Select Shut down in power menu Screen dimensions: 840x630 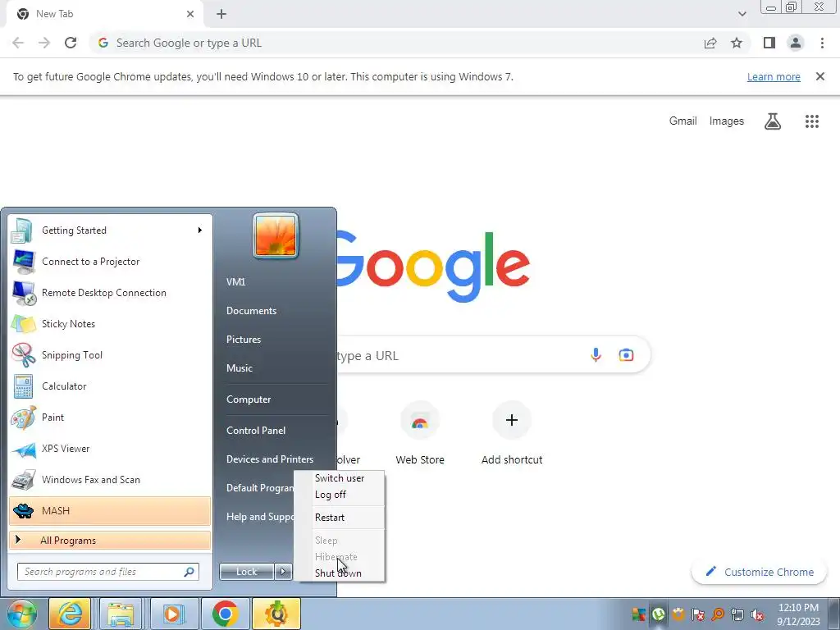pyautogui.click(x=340, y=573)
